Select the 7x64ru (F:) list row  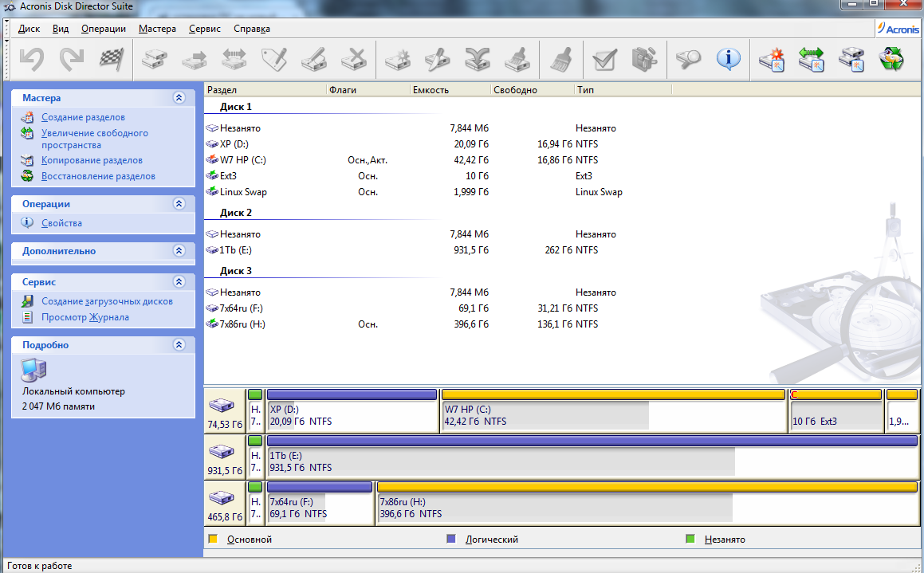(x=438, y=308)
